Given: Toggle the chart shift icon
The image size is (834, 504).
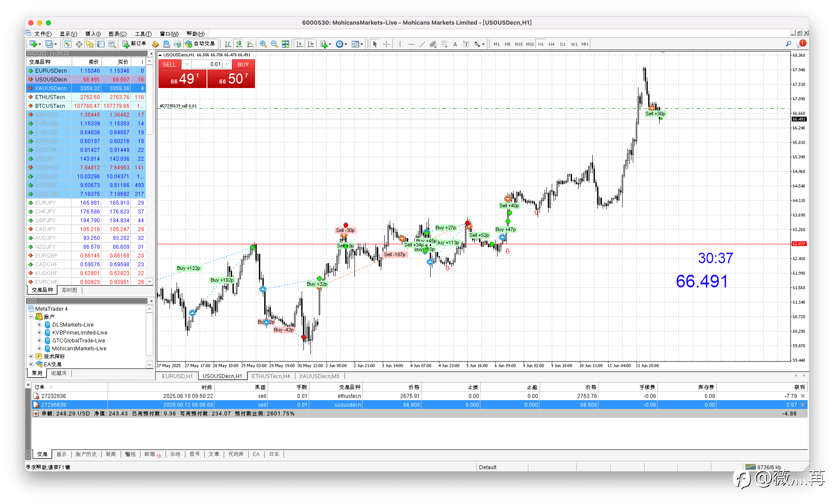Looking at the screenshot, I should 310,44.
